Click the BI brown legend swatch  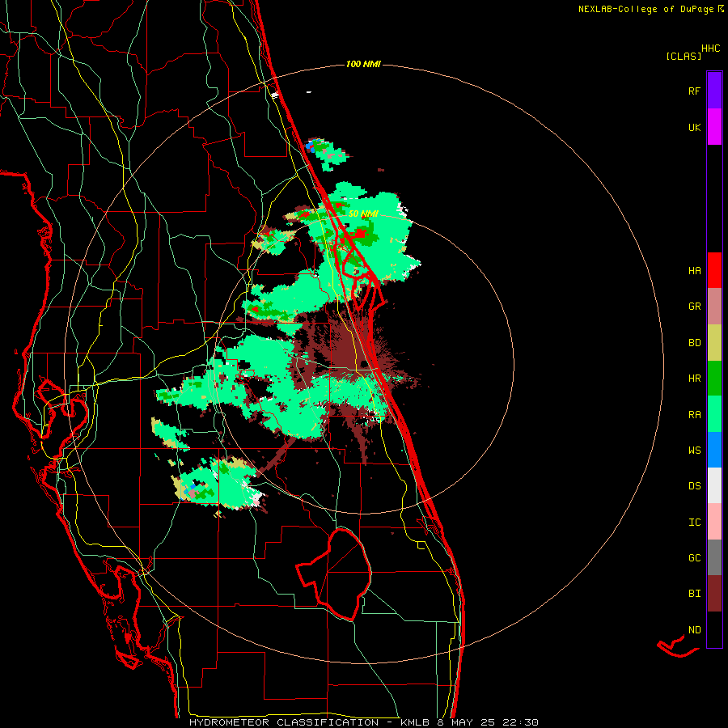tap(714, 594)
